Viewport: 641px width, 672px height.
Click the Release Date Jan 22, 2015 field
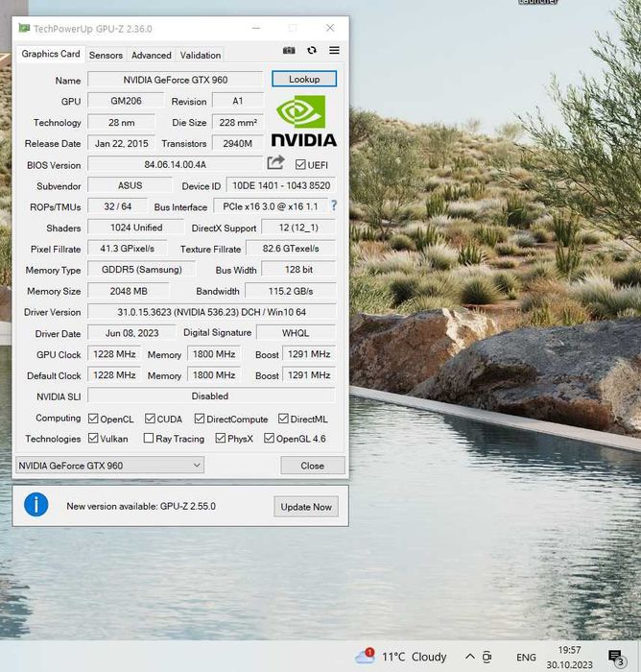pos(121,143)
